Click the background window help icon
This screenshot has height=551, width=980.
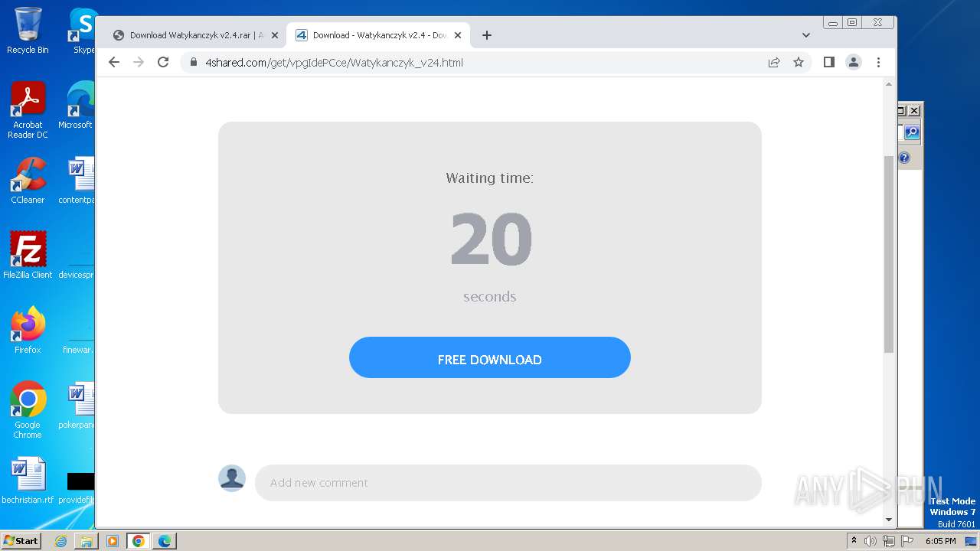pos(904,158)
